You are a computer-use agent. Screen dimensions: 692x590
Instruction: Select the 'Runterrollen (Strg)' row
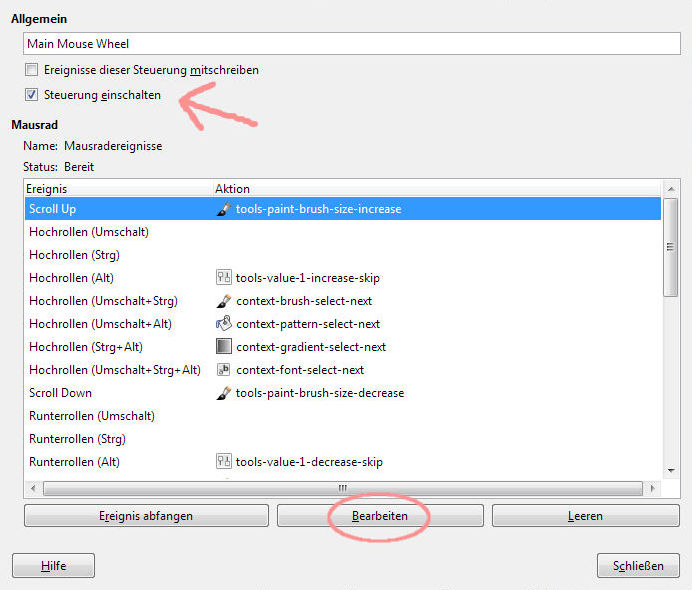343,438
